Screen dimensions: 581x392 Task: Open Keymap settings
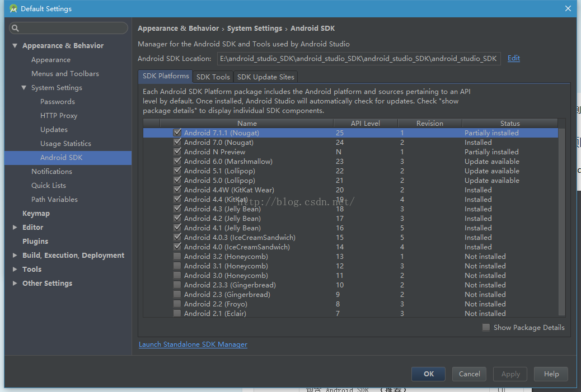(36, 214)
